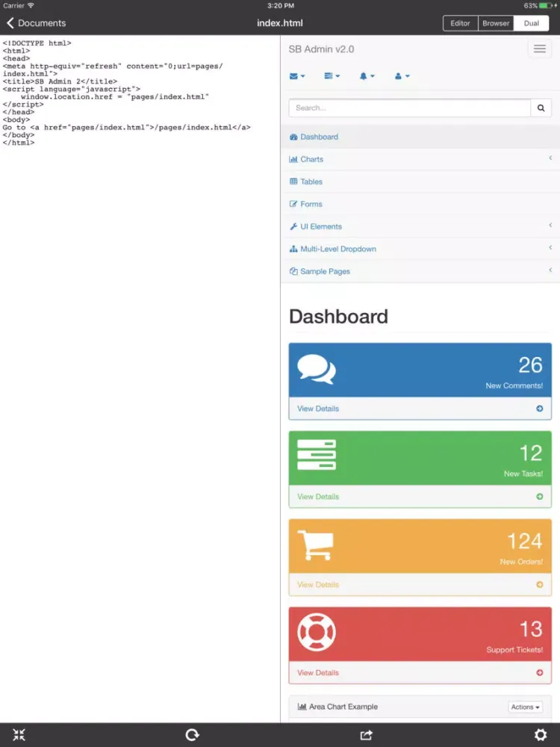Click the magnifier search button
Image resolution: width=560 pixels, height=747 pixels.
click(x=541, y=108)
